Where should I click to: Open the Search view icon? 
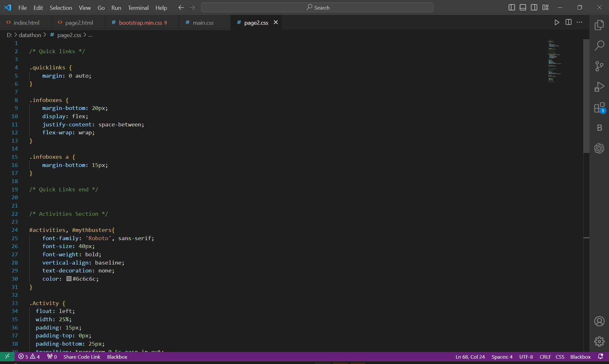[599, 46]
